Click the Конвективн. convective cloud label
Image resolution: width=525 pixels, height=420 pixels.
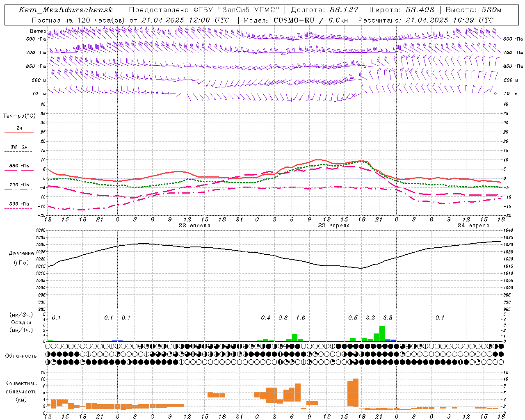coord(21,383)
